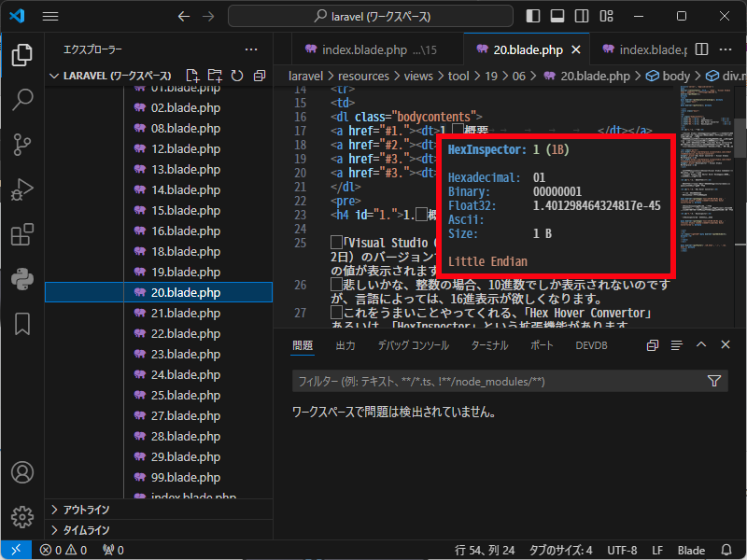
Task: Open the Source Control view
Action: [x=21, y=145]
